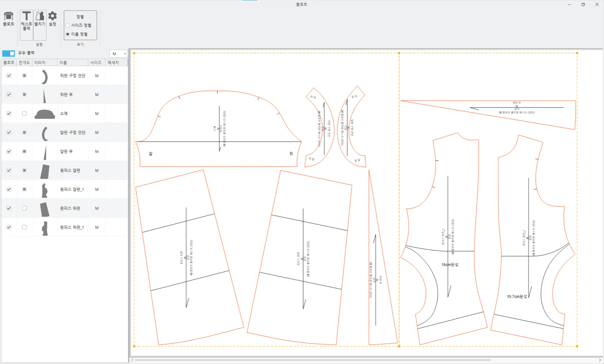Image resolution: width=604 pixels, height=364 pixels.
Task: Click the 원피스 앞판_1 piece thumbnail
Action: 45,190
